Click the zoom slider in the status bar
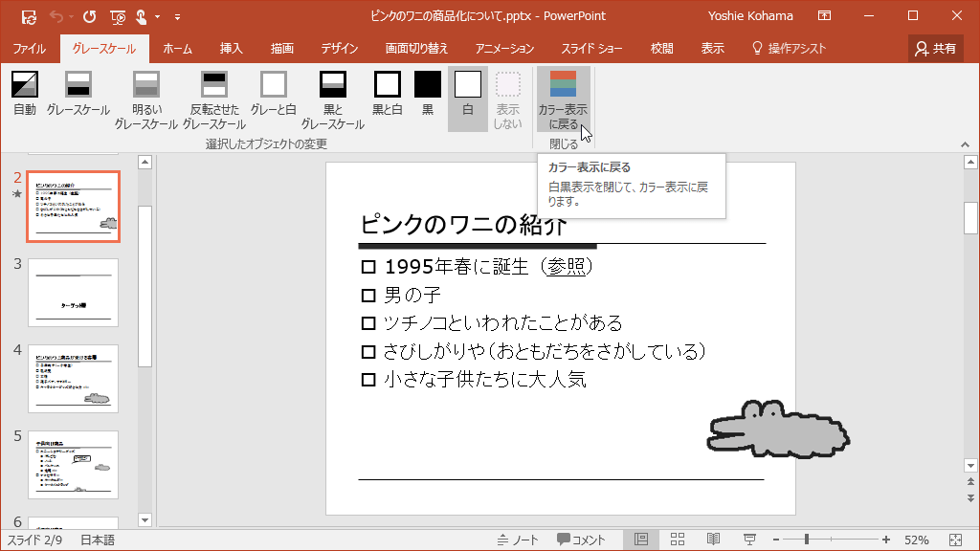 pyautogui.click(x=807, y=540)
